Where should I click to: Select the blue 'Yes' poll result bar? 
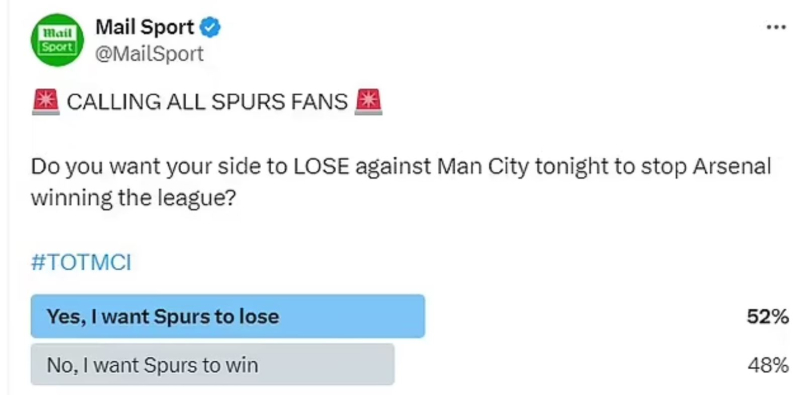coord(228,316)
